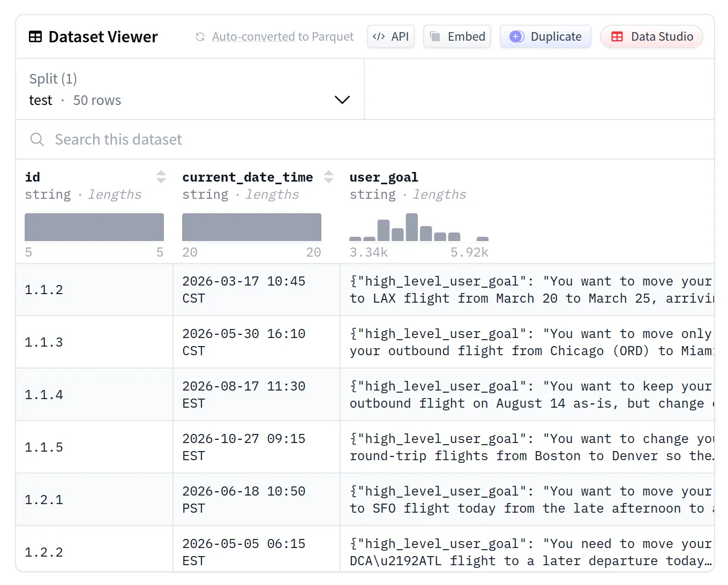Click the Dataset Viewer table icon
The image size is (728, 585).
tap(35, 36)
